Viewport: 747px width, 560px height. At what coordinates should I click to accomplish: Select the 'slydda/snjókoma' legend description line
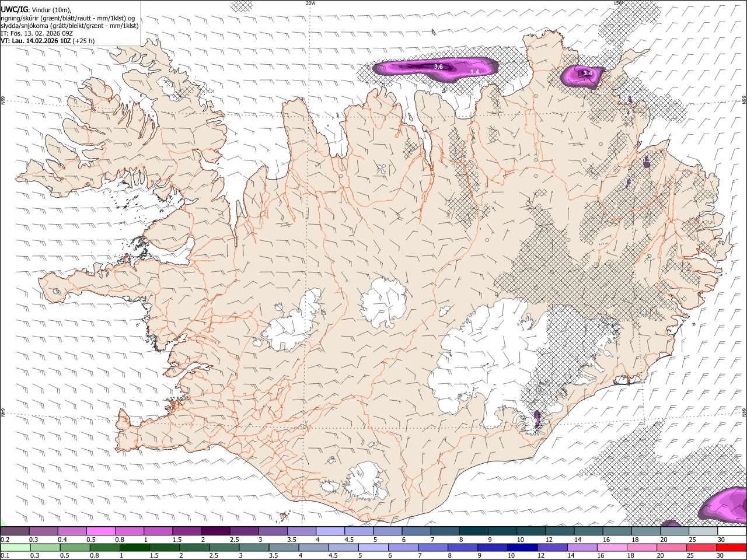point(69,26)
